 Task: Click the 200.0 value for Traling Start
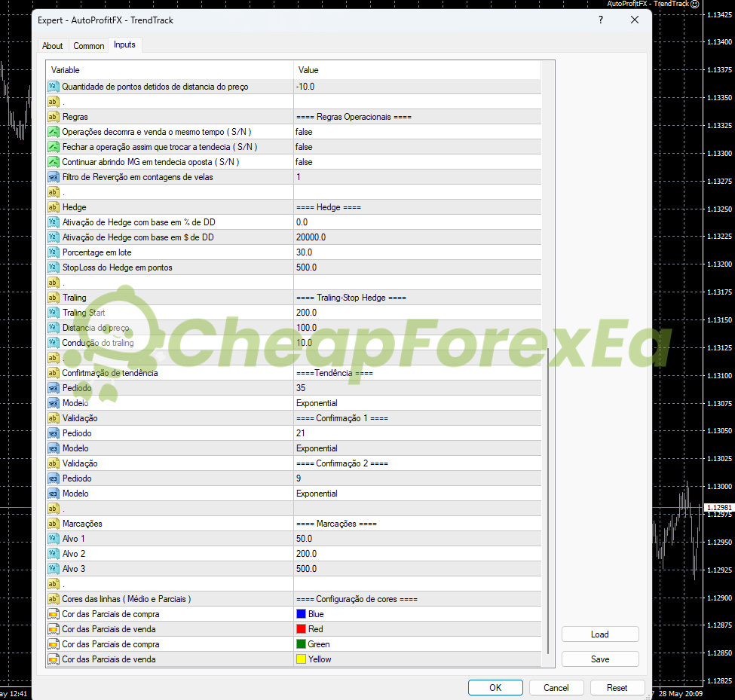click(x=417, y=313)
